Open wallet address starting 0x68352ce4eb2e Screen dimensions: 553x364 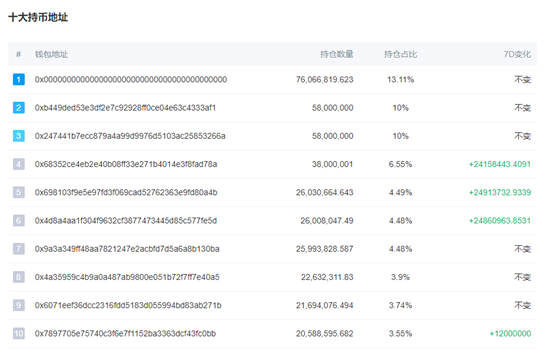pos(126,164)
